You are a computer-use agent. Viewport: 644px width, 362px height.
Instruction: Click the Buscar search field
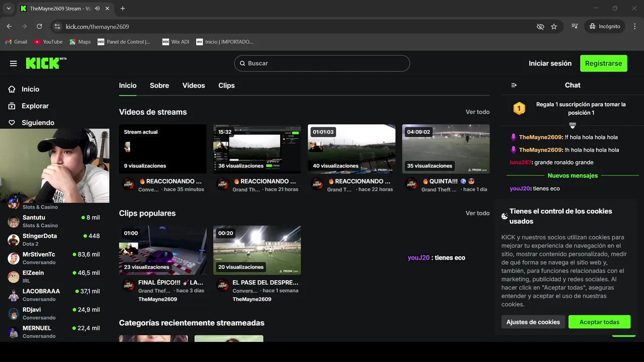pos(322,63)
